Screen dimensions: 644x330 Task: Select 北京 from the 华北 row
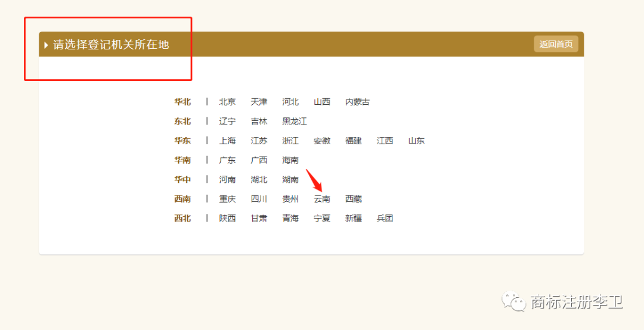point(227,102)
